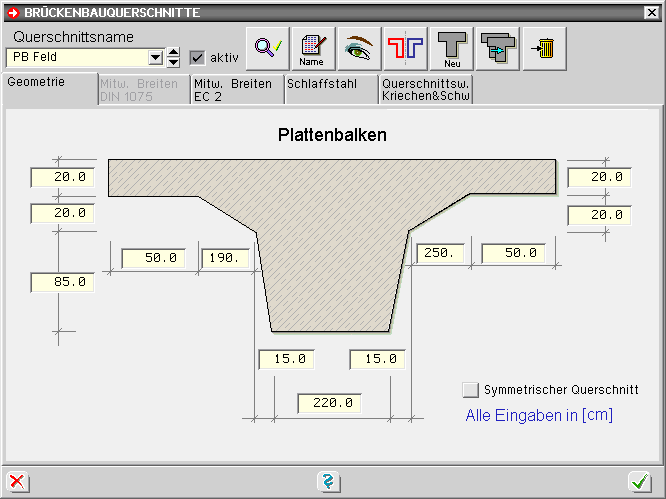
Task: Click the down arrow next to Querschnittsname
Action: (173, 63)
